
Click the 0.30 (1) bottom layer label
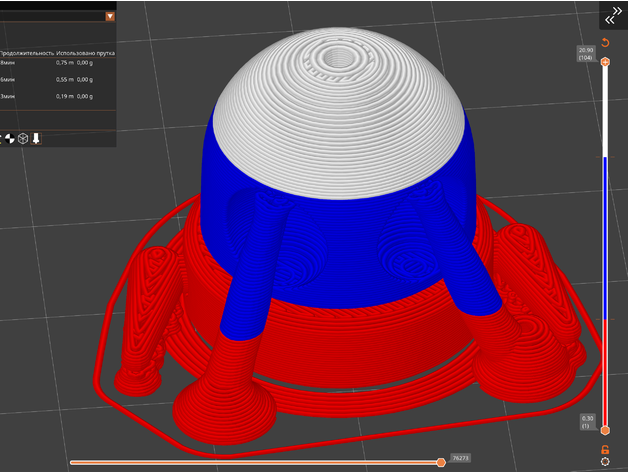[x=586, y=421]
